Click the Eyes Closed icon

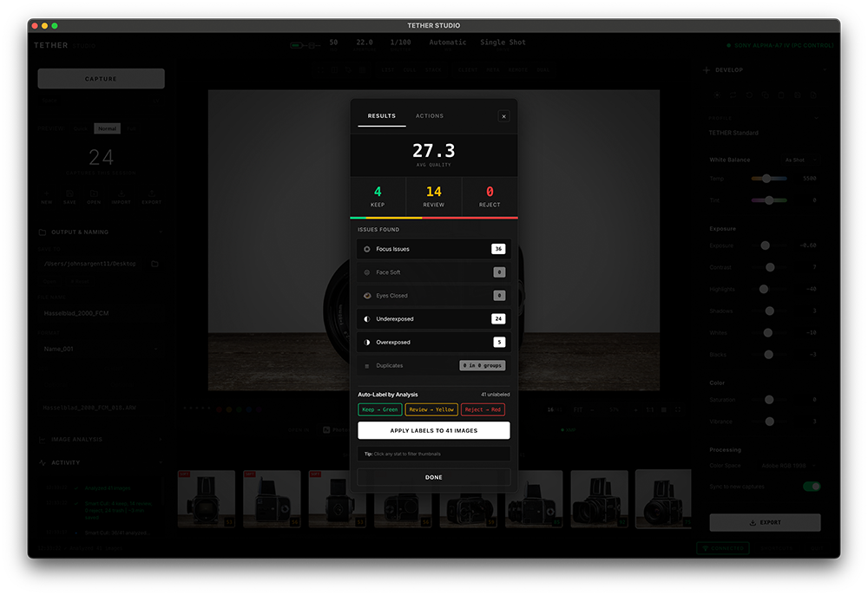coord(367,296)
